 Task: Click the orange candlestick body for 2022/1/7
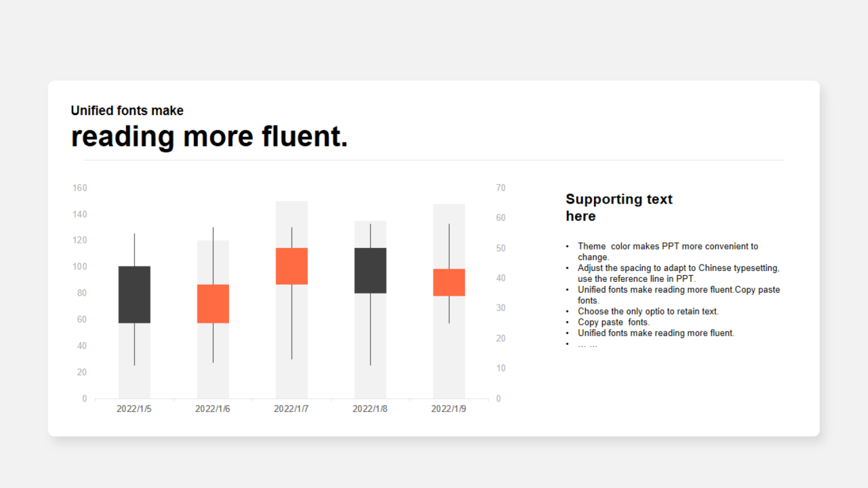pyautogui.click(x=292, y=266)
